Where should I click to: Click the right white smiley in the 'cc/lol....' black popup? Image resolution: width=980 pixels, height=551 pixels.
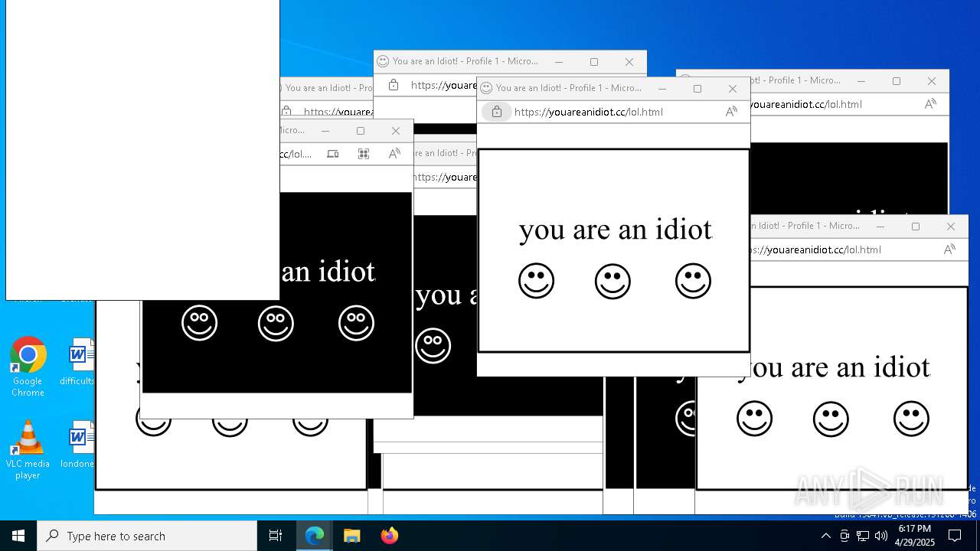tap(356, 323)
